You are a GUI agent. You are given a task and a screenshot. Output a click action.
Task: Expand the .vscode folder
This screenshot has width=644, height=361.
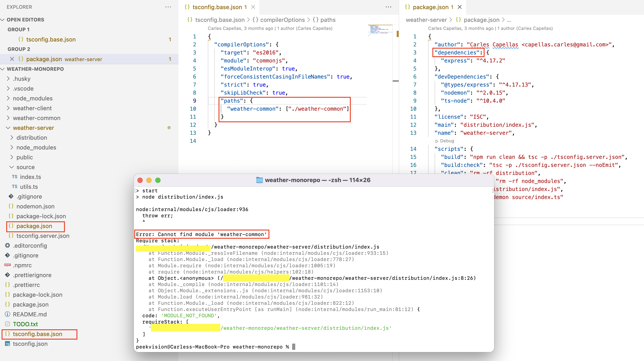(8, 88)
